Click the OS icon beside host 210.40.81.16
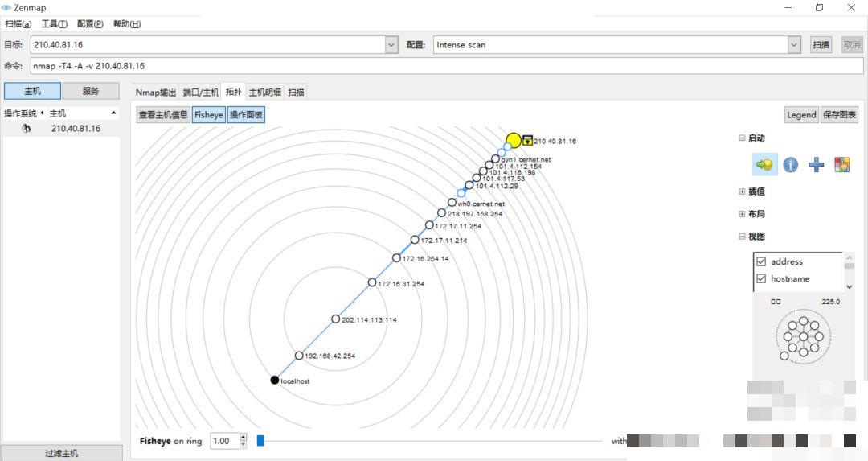868x461 pixels. click(26, 129)
